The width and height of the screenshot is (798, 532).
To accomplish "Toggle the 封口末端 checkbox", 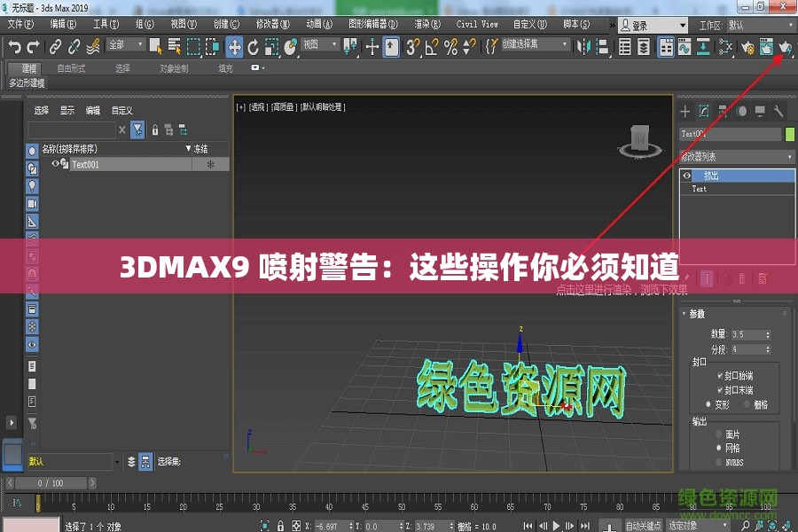I will [x=720, y=390].
